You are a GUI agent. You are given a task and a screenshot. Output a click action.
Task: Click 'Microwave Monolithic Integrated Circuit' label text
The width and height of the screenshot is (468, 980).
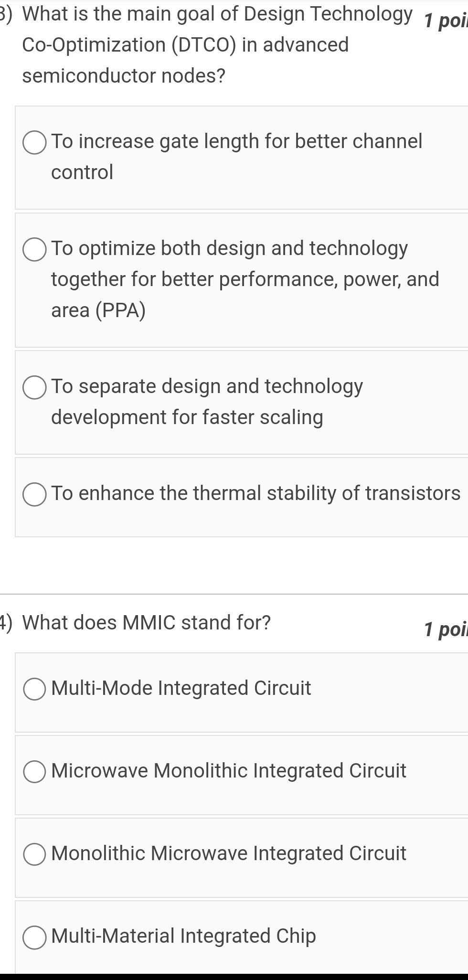click(228, 770)
